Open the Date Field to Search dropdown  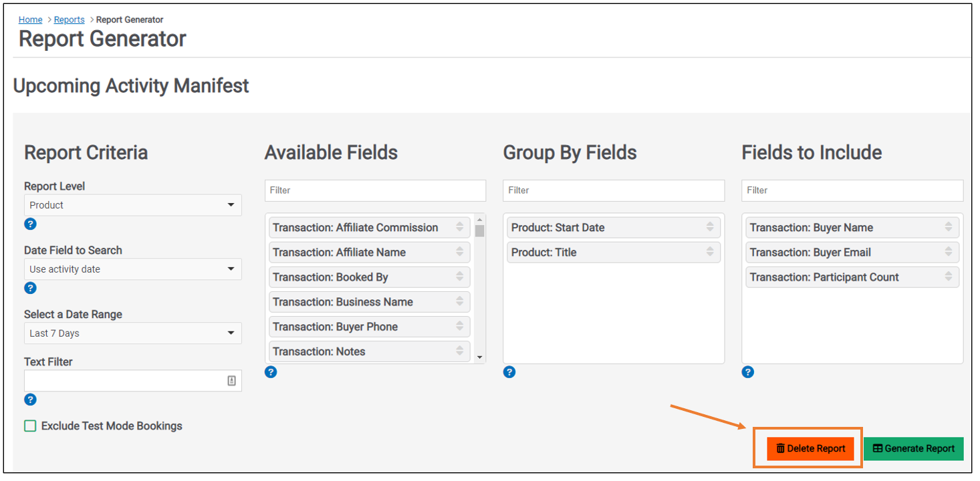point(133,269)
